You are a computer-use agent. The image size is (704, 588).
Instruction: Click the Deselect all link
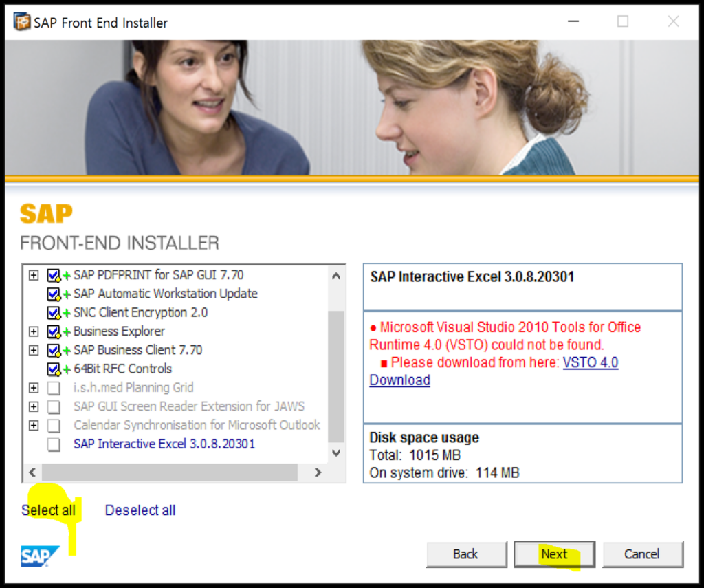140,510
